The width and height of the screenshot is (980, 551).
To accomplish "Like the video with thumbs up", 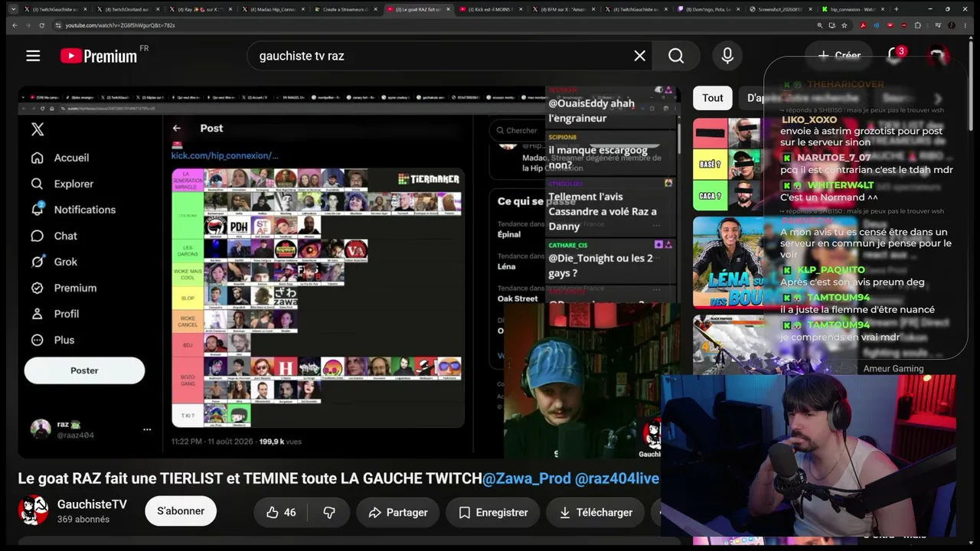I will [x=281, y=513].
